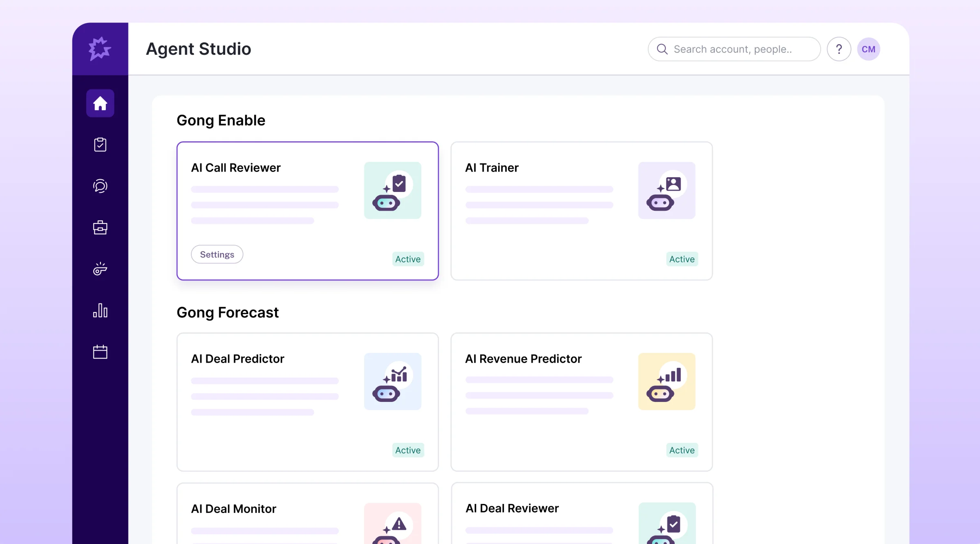Click the AI Revenue Predictor chart thumbnail

(667, 381)
